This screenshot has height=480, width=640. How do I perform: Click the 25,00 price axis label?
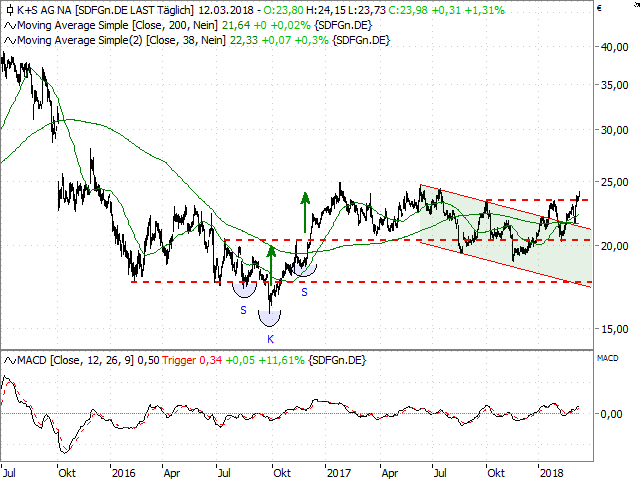pyautogui.click(x=615, y=182)
